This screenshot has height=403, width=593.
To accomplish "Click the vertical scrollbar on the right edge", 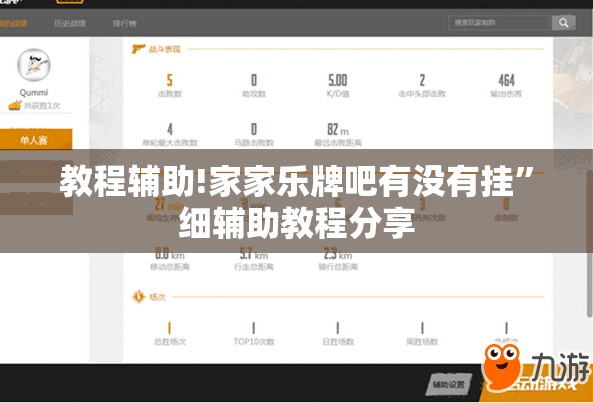I will (590, 242).
